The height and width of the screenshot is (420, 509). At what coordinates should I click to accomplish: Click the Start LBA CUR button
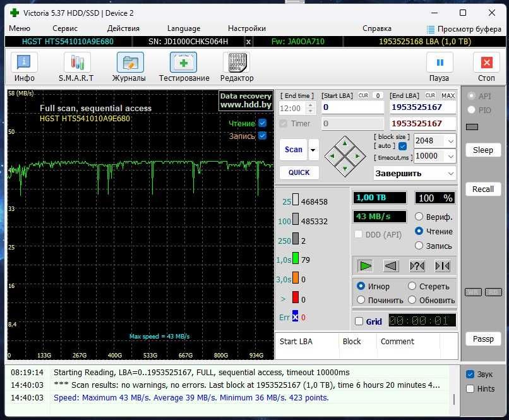(363, 95)
